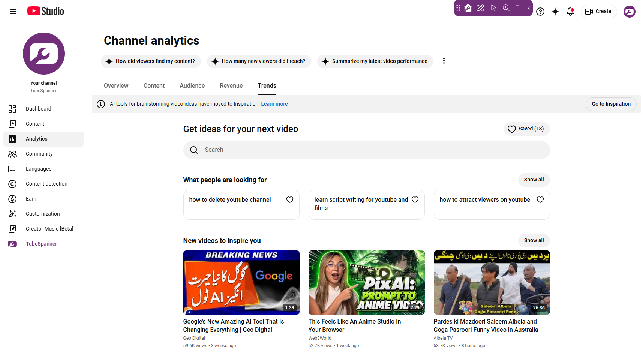The width and height of the screenshot is (643, 364).
Task: Save "how to attract viewers" idea with heart
Action: [540, 200]
